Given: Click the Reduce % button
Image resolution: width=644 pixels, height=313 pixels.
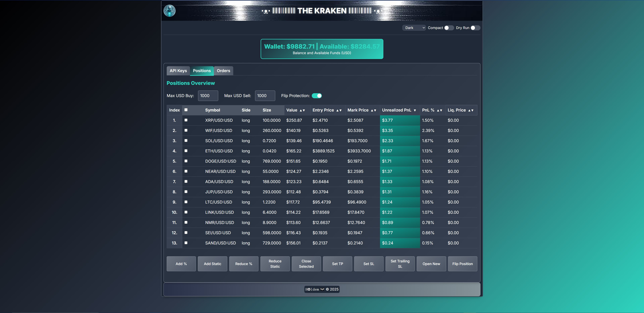Looking at the screenshot, I should click(x=244, y=264).
